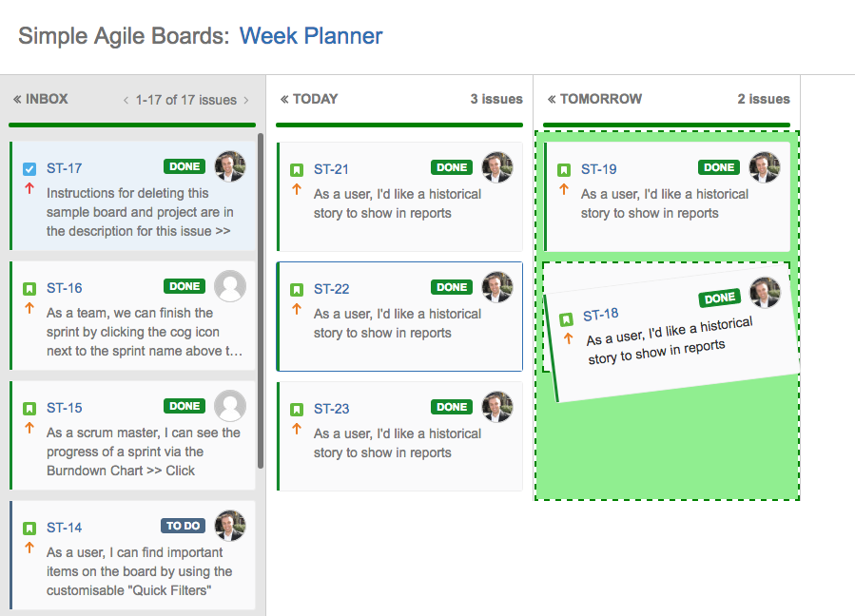Click the priority arrow icon on ST-22
The width and height of the screenshot is (855, 616).
(x=297, y=309)
